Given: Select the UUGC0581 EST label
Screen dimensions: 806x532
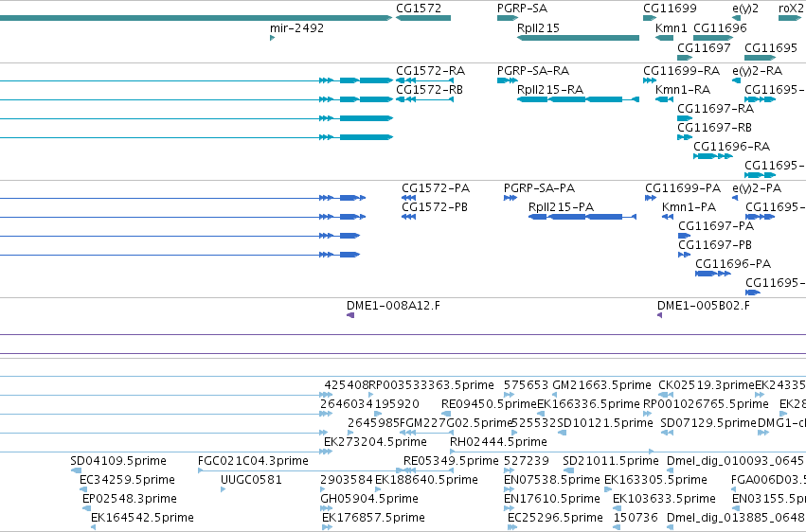Looking at the screenshot, I should coord(251,480).
